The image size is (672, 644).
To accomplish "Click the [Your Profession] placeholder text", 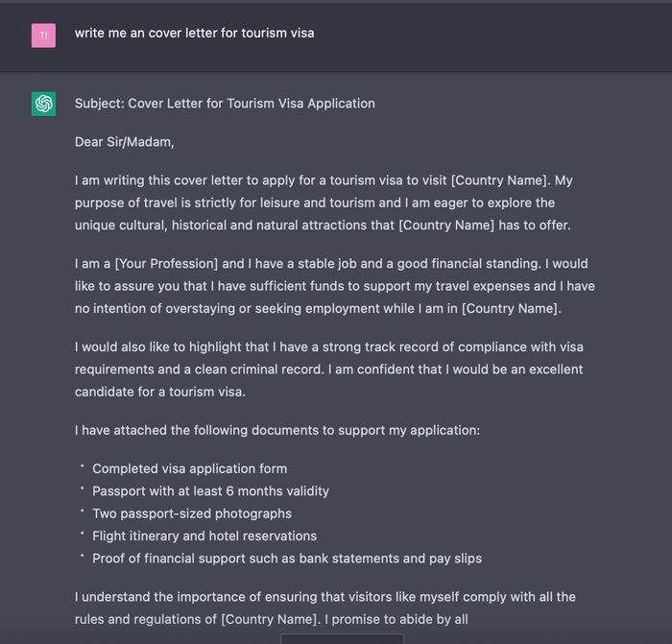I will coord(166,264).
